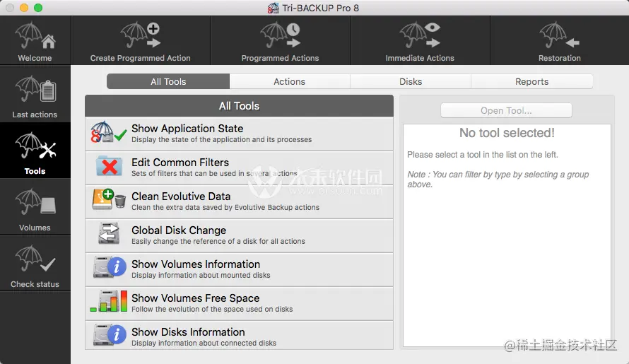The width and height of the screenshot is (629, 364).
Task: Select the 'Show Disks Information' title text
Action: coord(188,332)
